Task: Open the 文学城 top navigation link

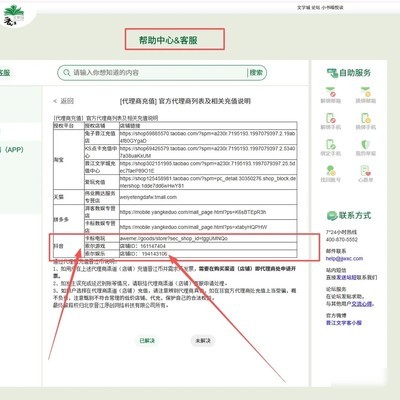Action: [303, 7]
